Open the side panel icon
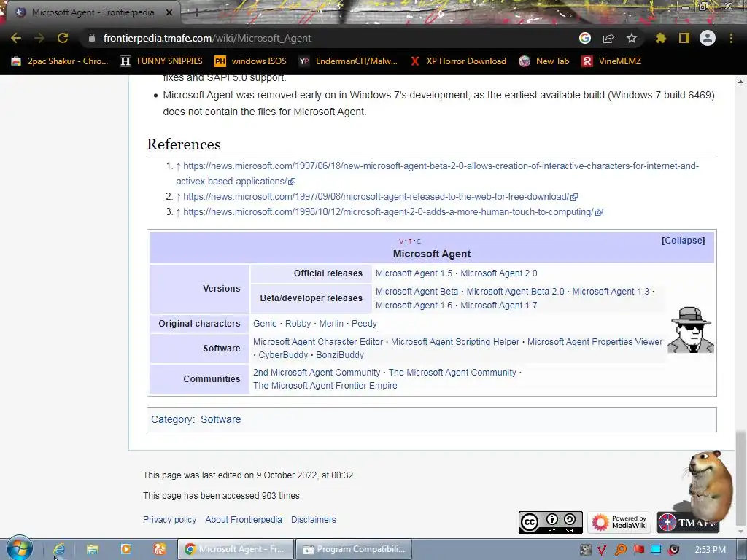This screenshot has height=560, width=747. point(684,38)
